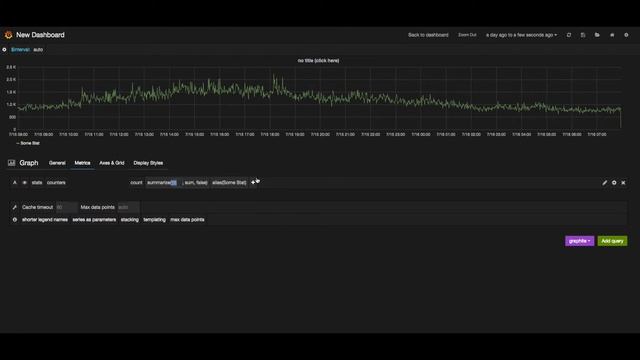Image resolution: width=640 pixels, height=360 pixels.
Task: Click the save dashboard icon
Action: click(583, 35)
